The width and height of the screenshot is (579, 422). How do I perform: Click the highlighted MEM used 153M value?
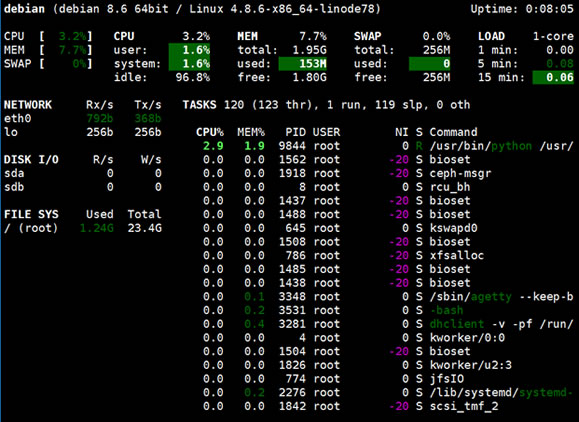point(302,64)
